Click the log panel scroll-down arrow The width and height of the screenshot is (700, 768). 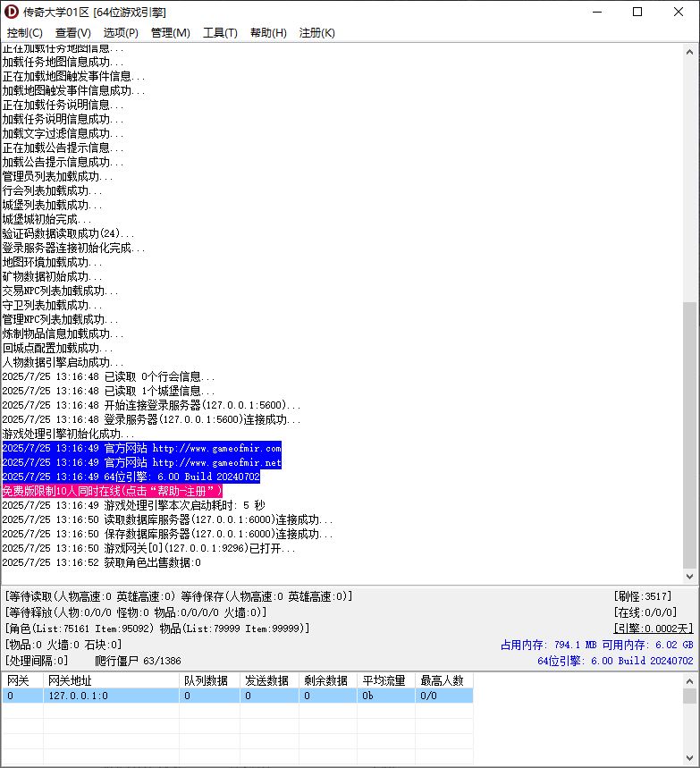click(x=689, y=577)
